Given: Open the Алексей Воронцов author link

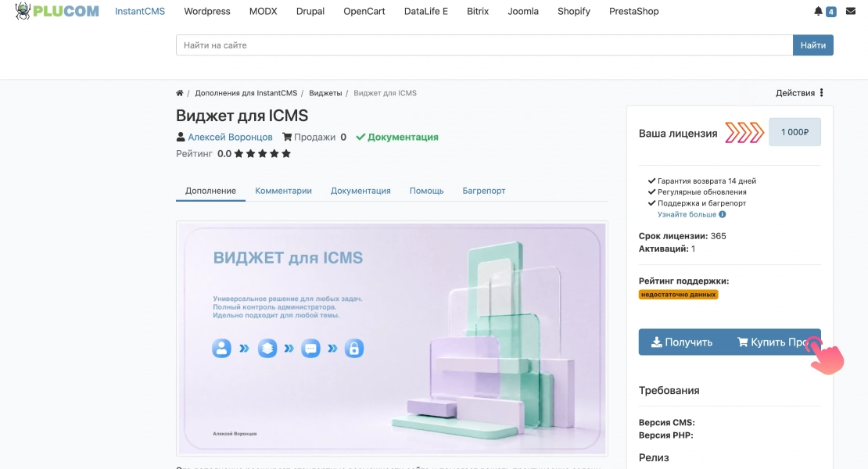Looking at the screenshot, I should tap(230, 137).
